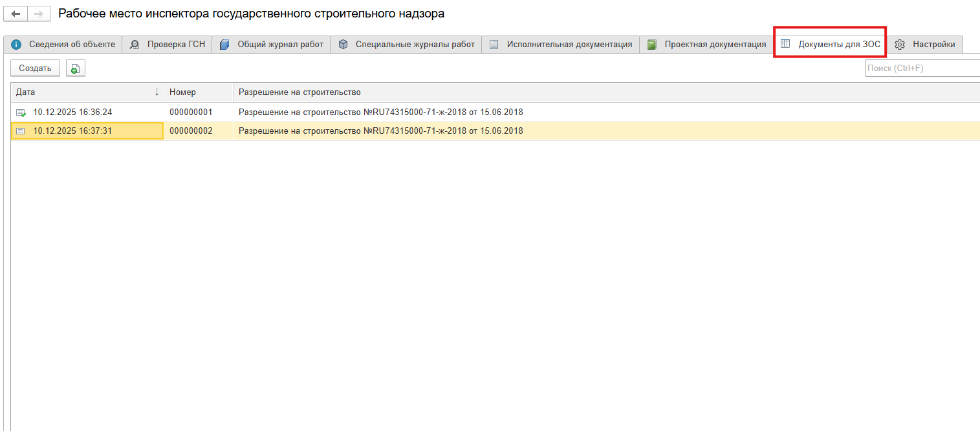Click the back navigation arrow

(16, 14)
